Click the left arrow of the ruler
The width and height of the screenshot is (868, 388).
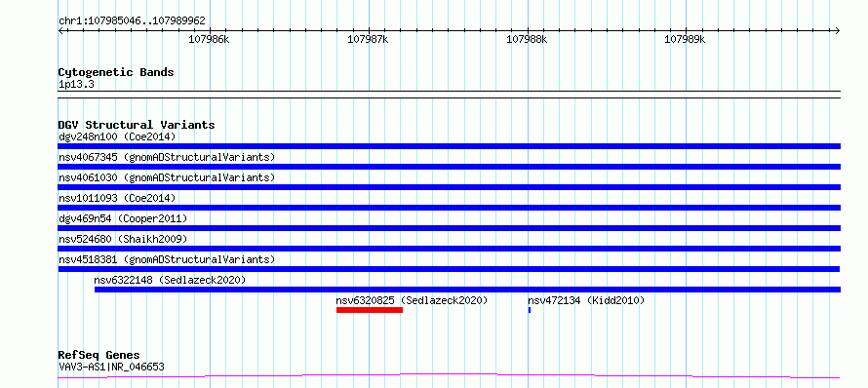(60, 31)
